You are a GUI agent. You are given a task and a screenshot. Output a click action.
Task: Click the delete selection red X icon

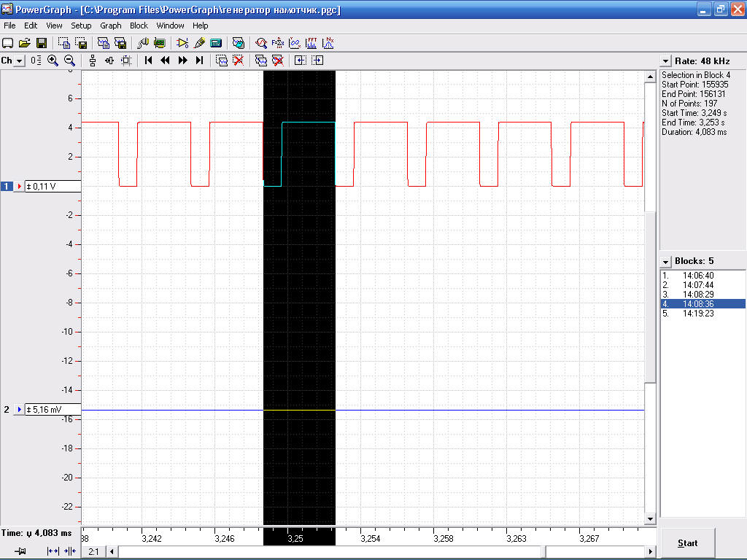pyautogui.click(x=239, y=61)
